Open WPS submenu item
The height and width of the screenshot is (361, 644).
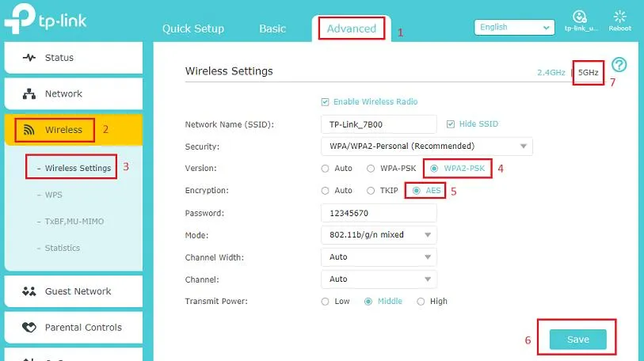[53, 195]
